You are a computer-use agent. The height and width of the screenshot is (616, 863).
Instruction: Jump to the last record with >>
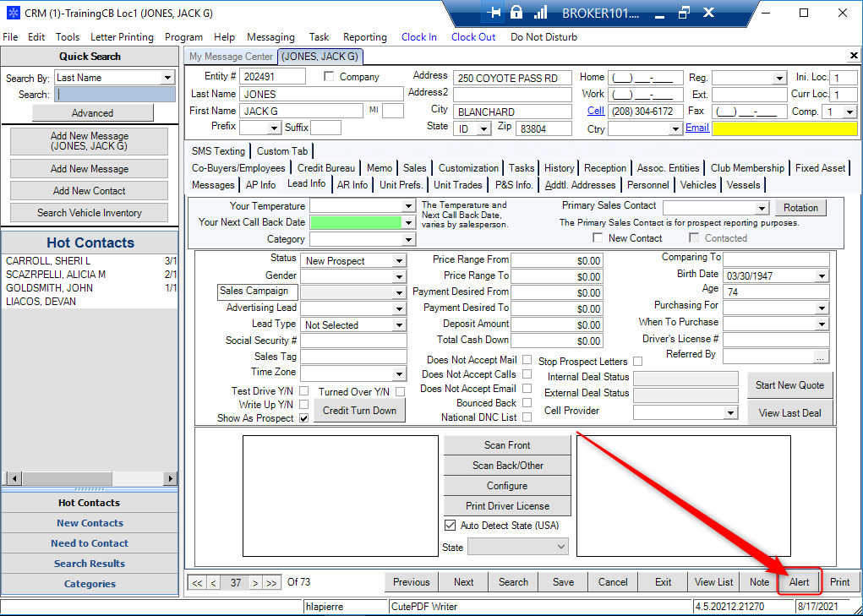pos(270,583)
